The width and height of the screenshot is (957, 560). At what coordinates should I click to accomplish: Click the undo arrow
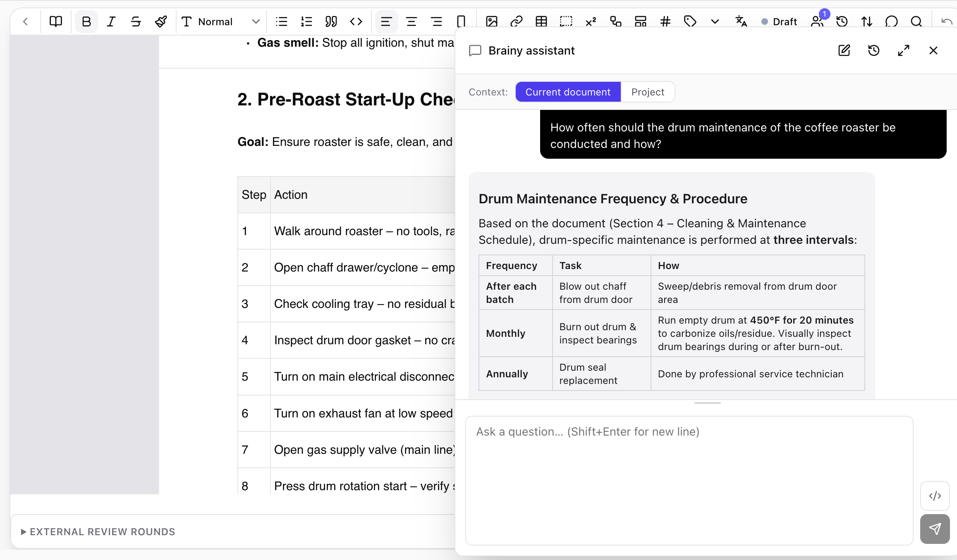[946, 21]
